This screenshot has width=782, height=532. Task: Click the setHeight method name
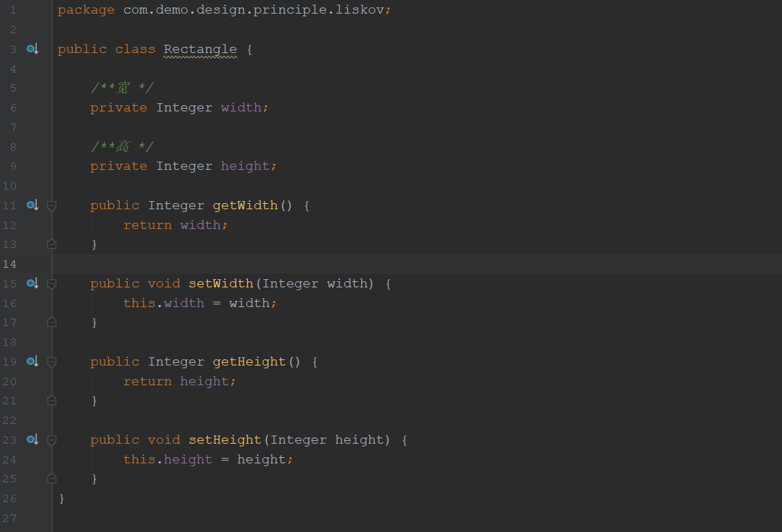[224, 440]
